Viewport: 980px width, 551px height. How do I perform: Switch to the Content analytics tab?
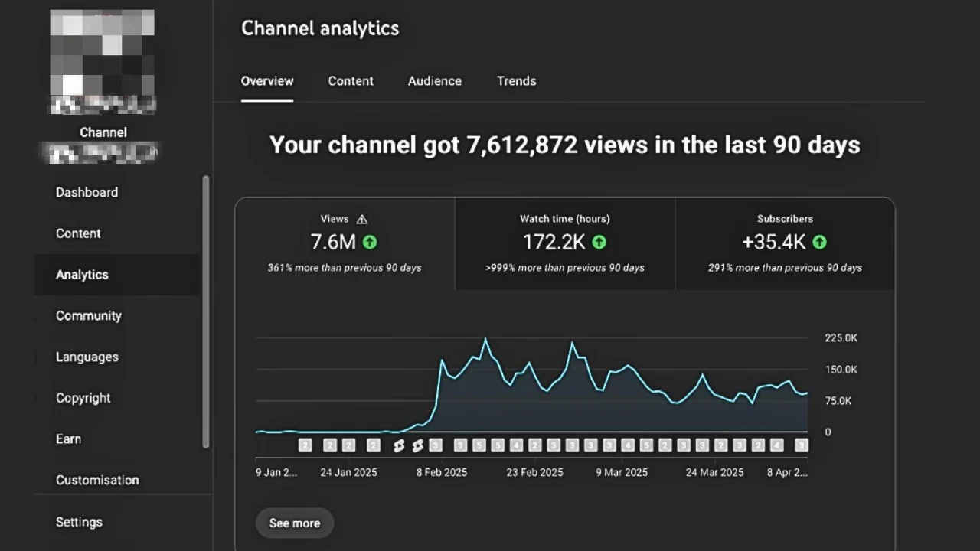[x=351, y=81]
